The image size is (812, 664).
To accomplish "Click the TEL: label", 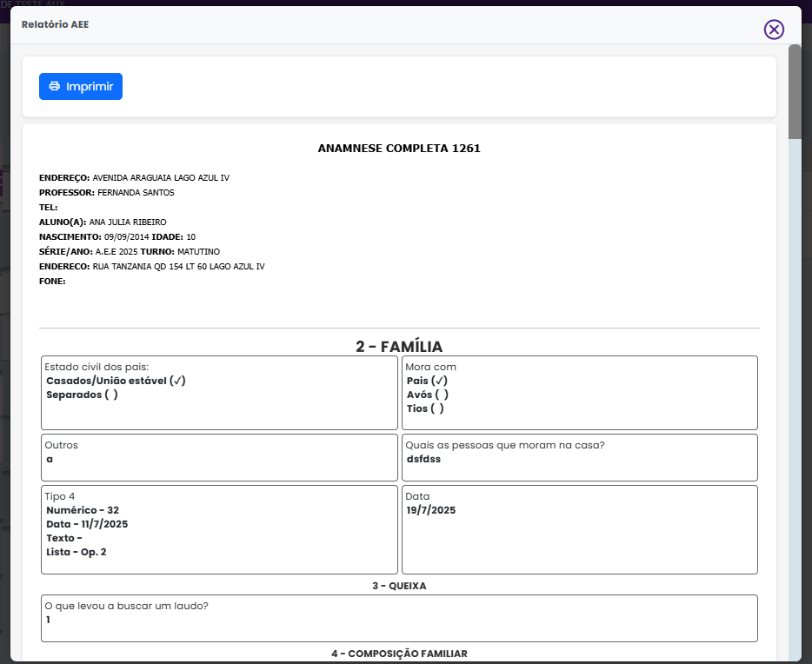I will tap(48, 208).
